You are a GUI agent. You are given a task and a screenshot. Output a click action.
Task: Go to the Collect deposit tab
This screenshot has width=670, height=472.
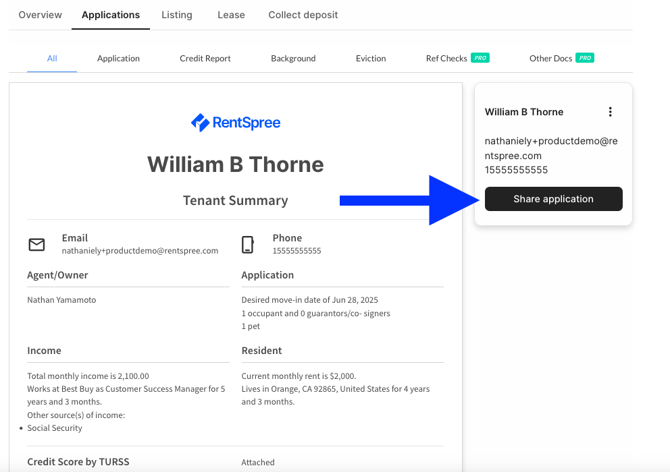[303, 15]
